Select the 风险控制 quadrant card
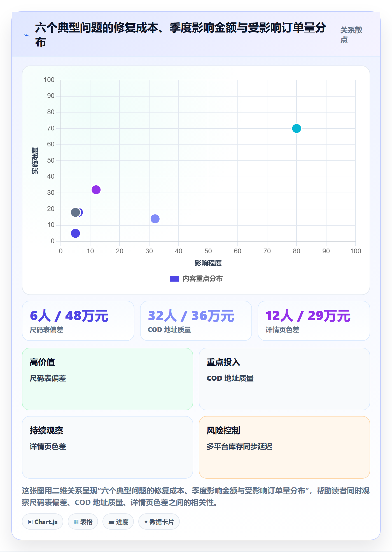 (x=284, y=447)
